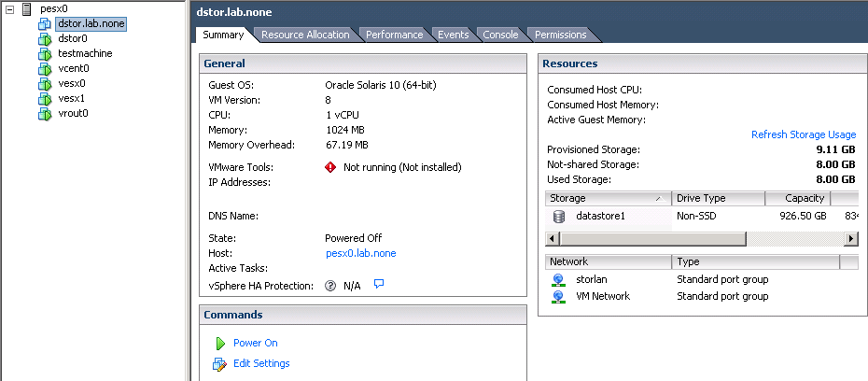Click the storlan network icon

pos(558,279)
